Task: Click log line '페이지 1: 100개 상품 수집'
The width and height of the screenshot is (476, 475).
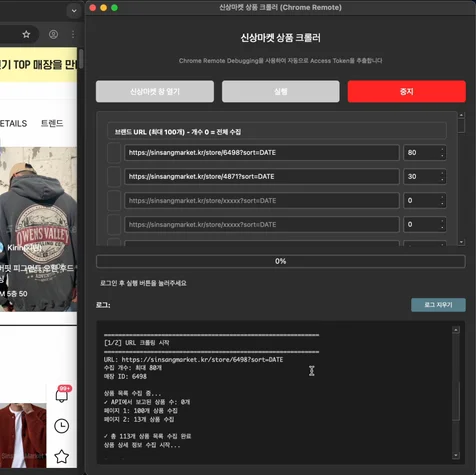Action: 140,411
